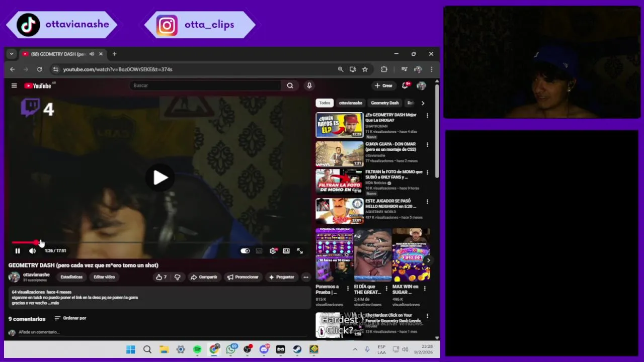644x362 pixels.
Task: Open the MAX WIN en SUGAR short
Action: pyautogui.click(x=411, y=255)
